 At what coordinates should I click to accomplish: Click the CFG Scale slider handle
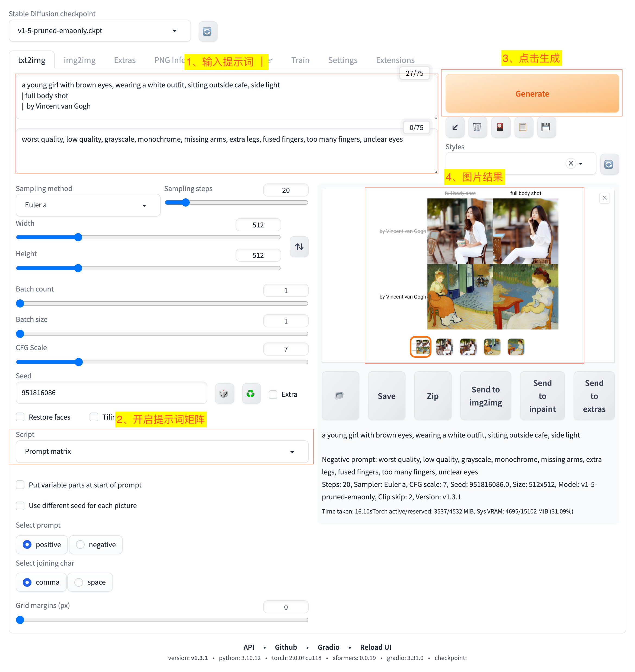pos(79,362)
